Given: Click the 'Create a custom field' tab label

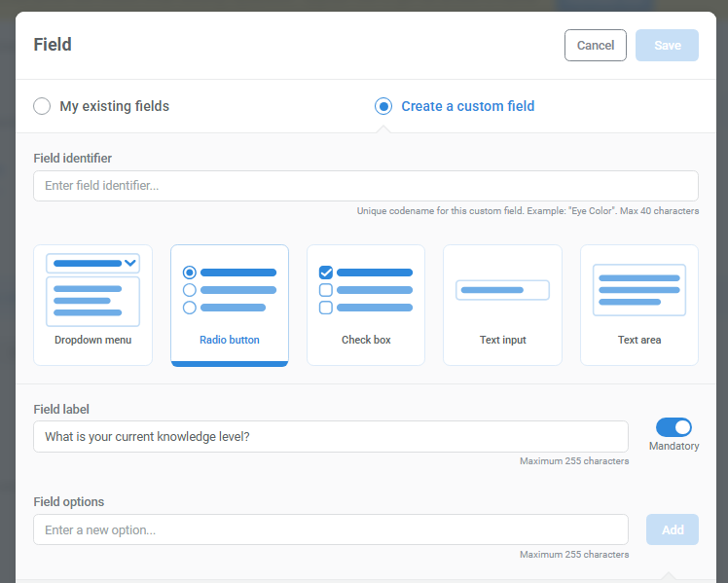Looking at the screenshot, I should (467, 106).
